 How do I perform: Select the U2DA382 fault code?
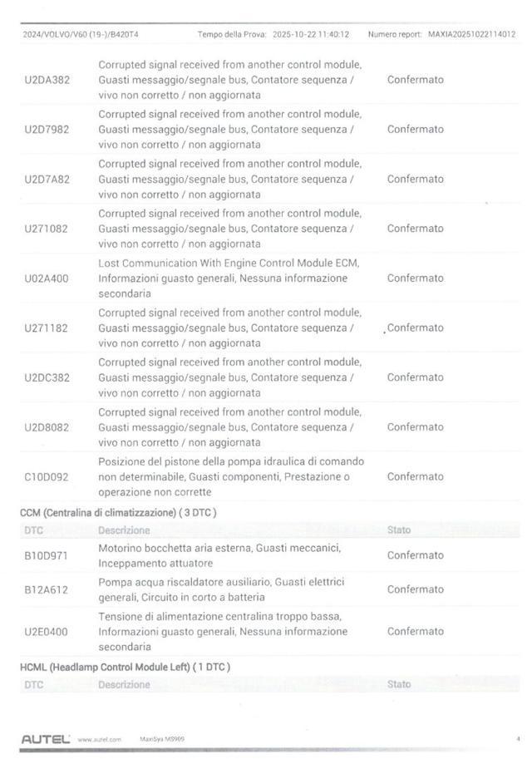coord(47,80)
